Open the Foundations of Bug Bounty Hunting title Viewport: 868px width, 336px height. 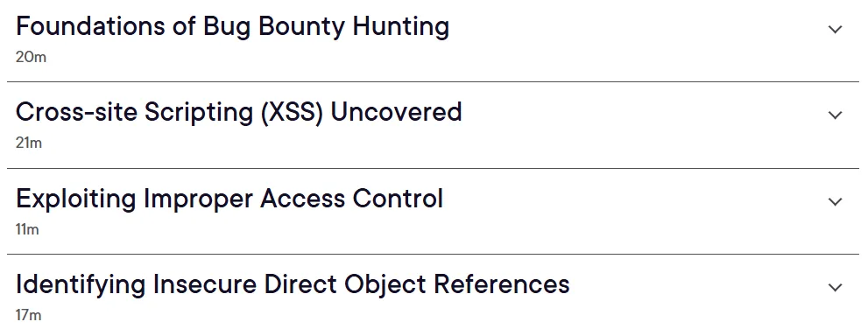click(x=232, y=26)
